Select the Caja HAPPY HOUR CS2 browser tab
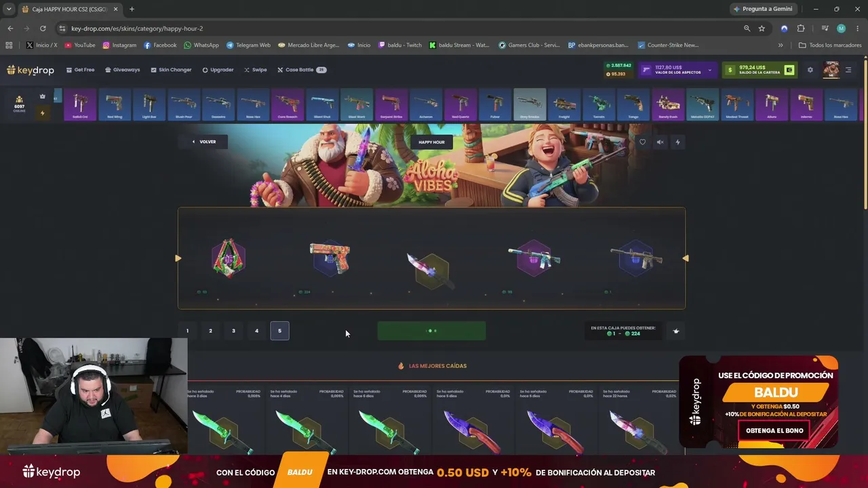Image resolution: width=868 pixels, height=488 pixels. pos(69,9)
